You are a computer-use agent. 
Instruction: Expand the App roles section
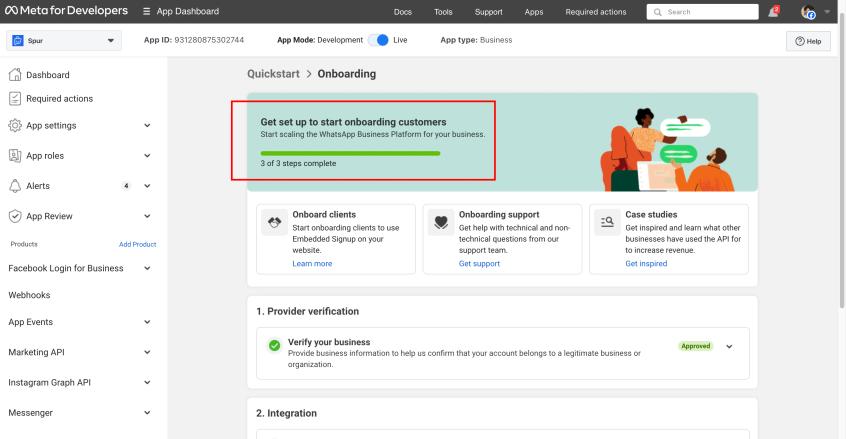pyautogui.click(x=147, y=155)
